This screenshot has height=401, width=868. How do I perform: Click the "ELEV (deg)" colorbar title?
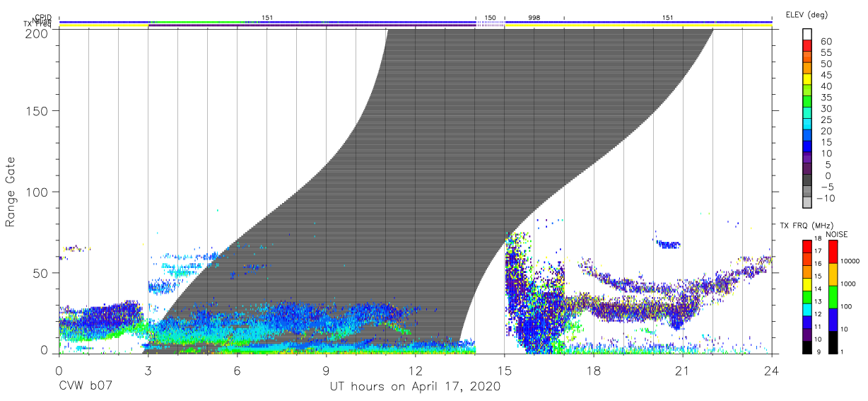[807, 14]
